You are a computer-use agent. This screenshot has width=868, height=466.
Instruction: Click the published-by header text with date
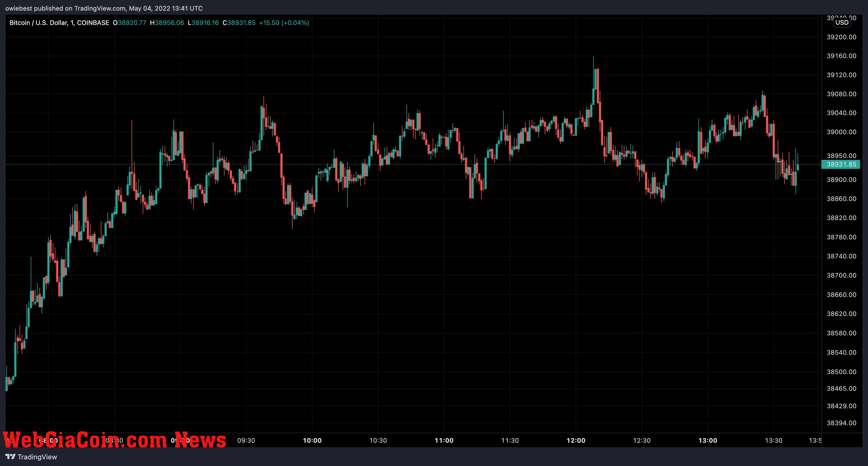tap(104, 8)
